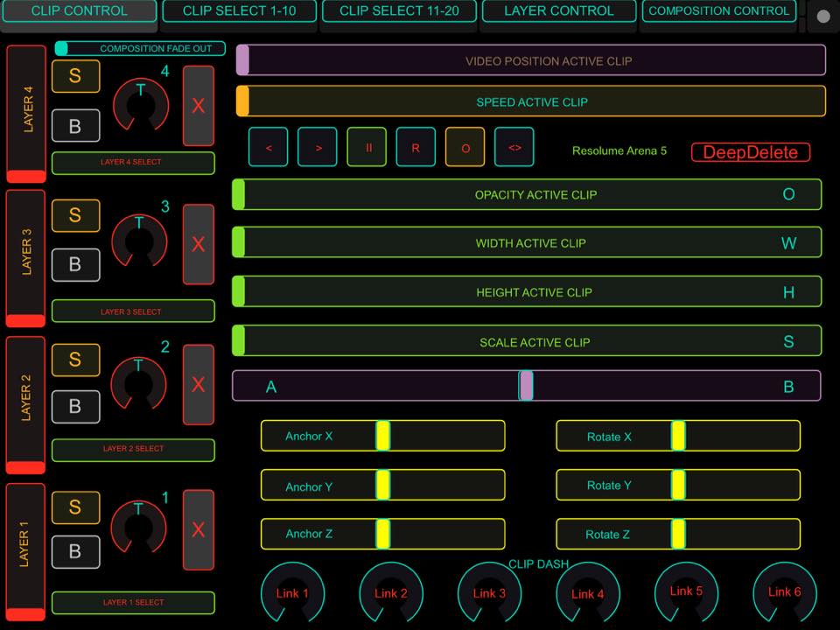Click the DeepDelete button
Image resolution: width=840 pixels, height=630 pixels.
pos(751,152)
